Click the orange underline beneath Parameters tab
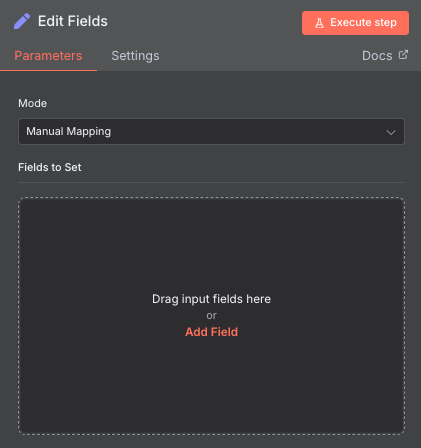421x448 pixels. 48,70
